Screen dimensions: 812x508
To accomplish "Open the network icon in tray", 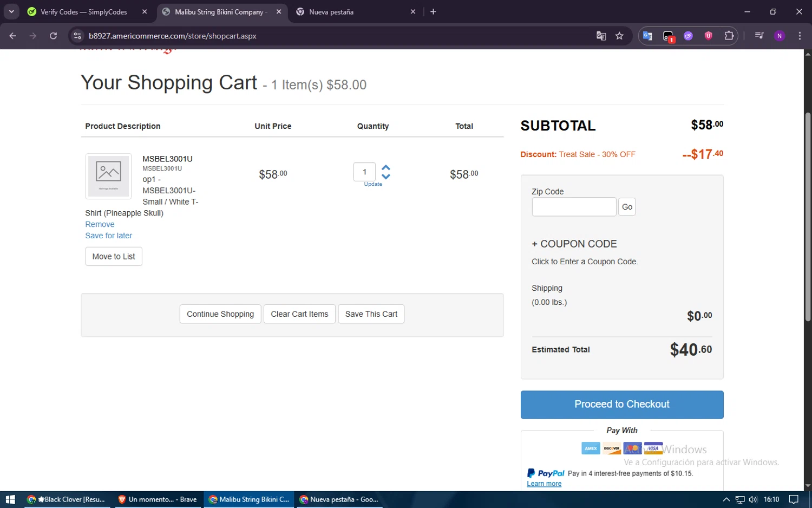I will (x=739, y=499).
